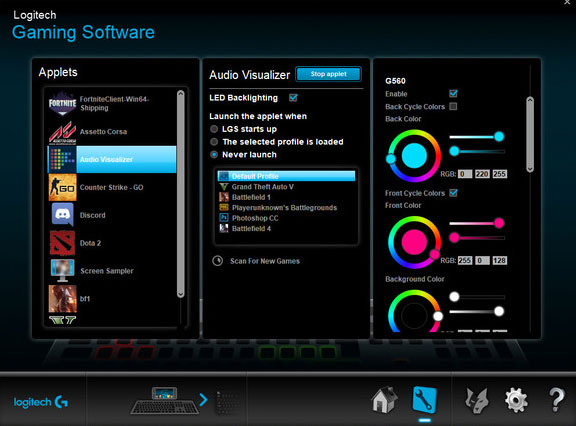The image size is (576, 426).
Task: Click the Back Color red RGB value field
Action: [x=465, y=174]
